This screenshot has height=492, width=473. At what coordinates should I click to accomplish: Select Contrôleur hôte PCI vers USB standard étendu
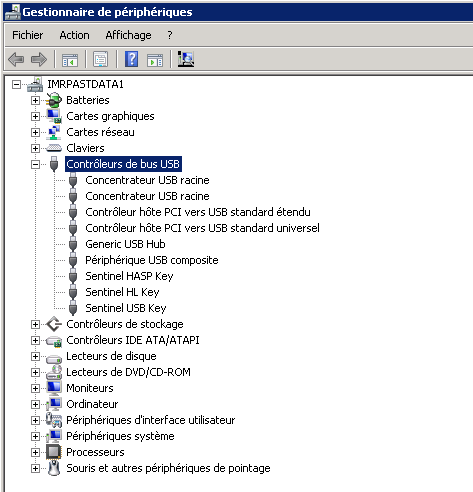[x=198, y=212]
